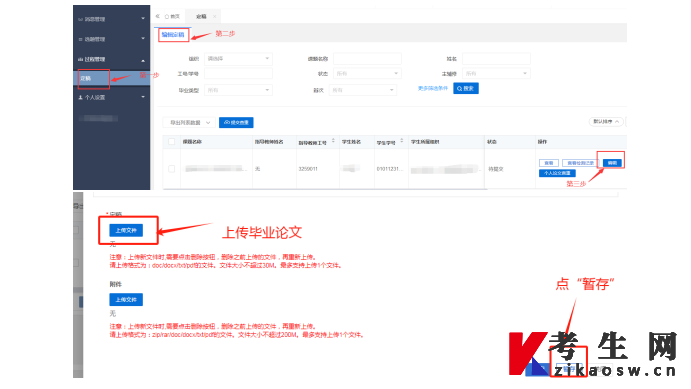Open the 状态 filter dropdown

[367, 74]
